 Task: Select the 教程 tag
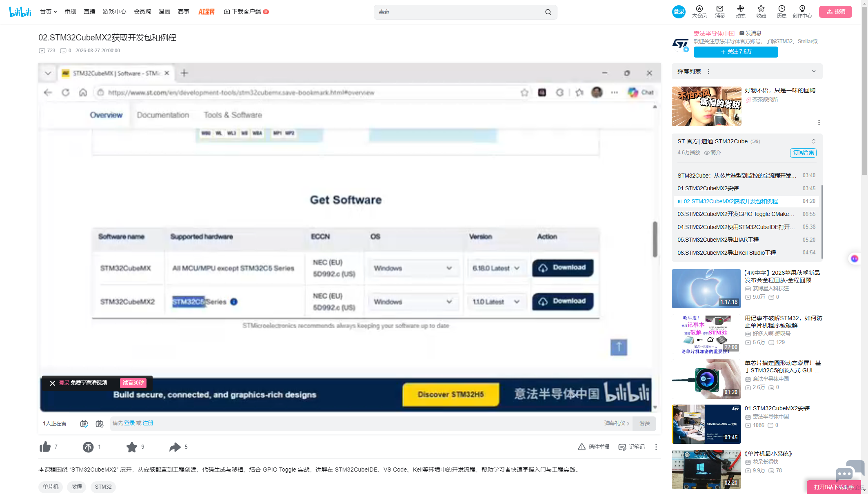(x=77, y=487)
